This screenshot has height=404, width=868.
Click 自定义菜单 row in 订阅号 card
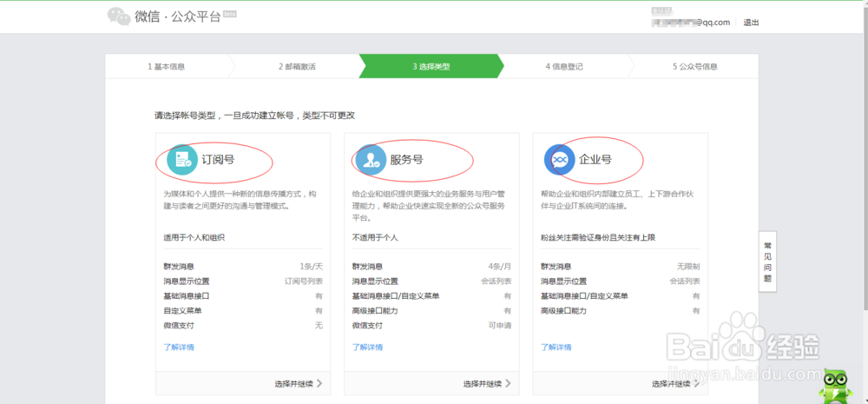(243, 311)
